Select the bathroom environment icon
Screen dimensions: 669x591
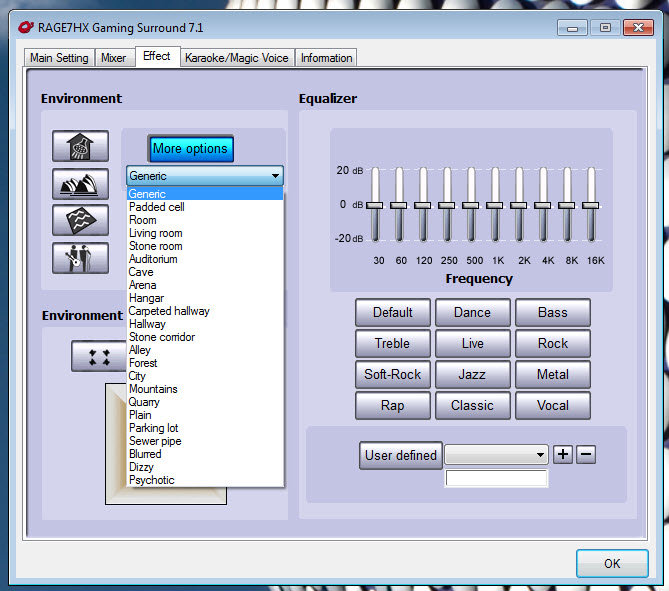(80, 146)
